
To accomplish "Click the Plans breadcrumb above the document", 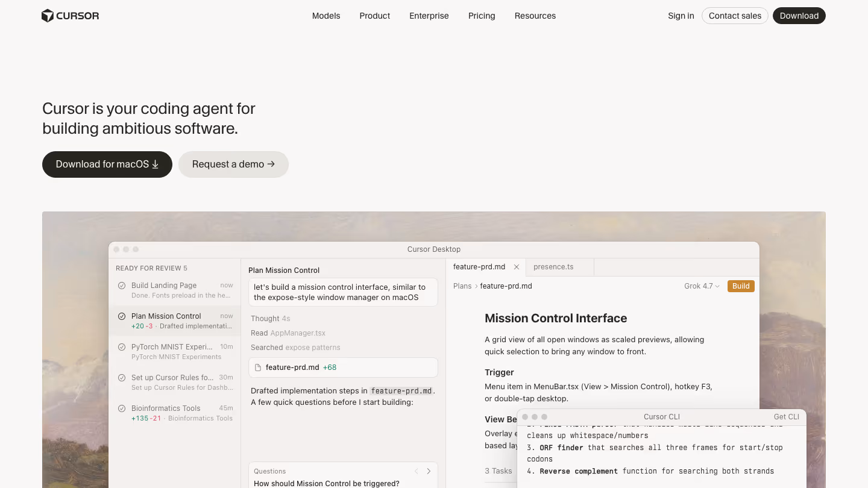I will pyautogui.click(x=462, y=286).
